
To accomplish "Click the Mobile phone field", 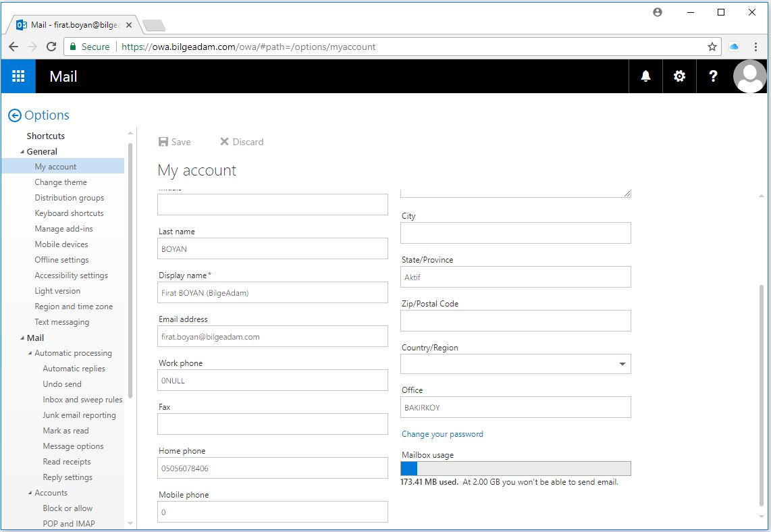I will tap(272, 512).
